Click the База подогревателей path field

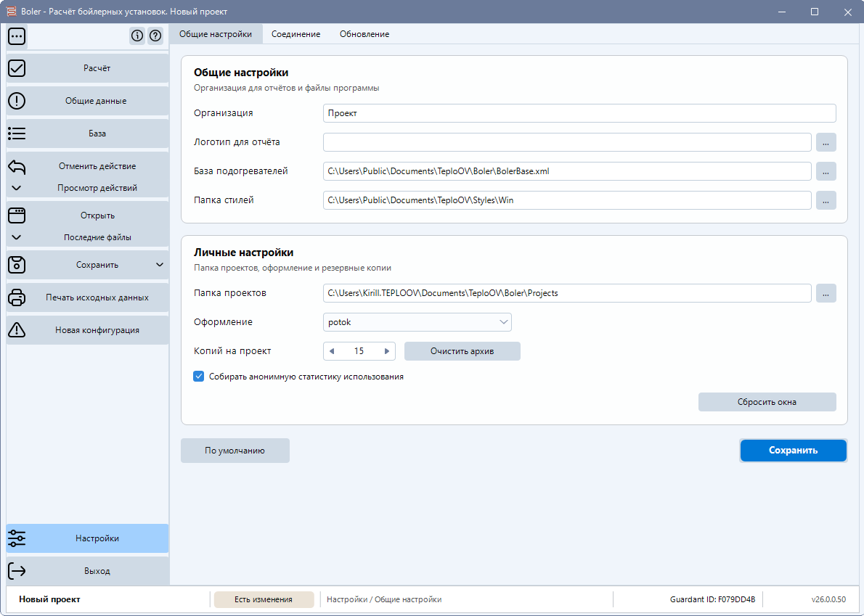567,171
